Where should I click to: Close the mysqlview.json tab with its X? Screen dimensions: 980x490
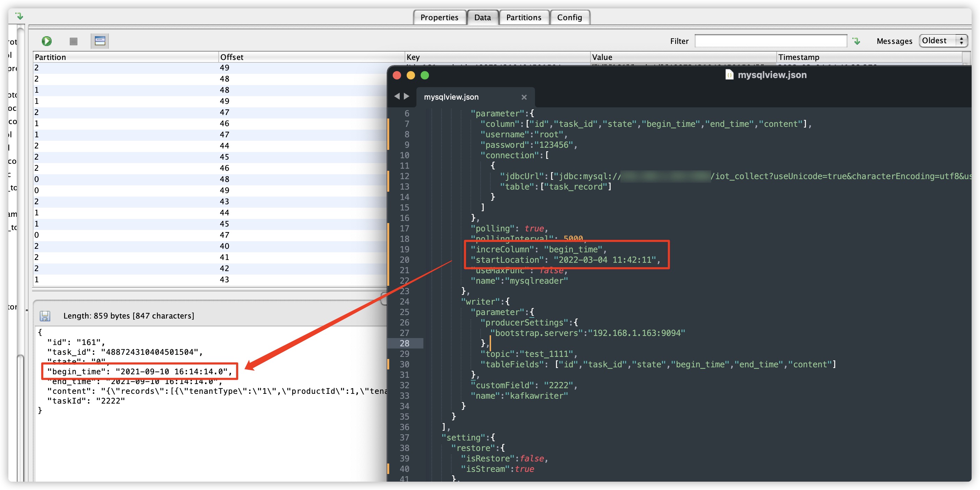click(x=524, y=97)
